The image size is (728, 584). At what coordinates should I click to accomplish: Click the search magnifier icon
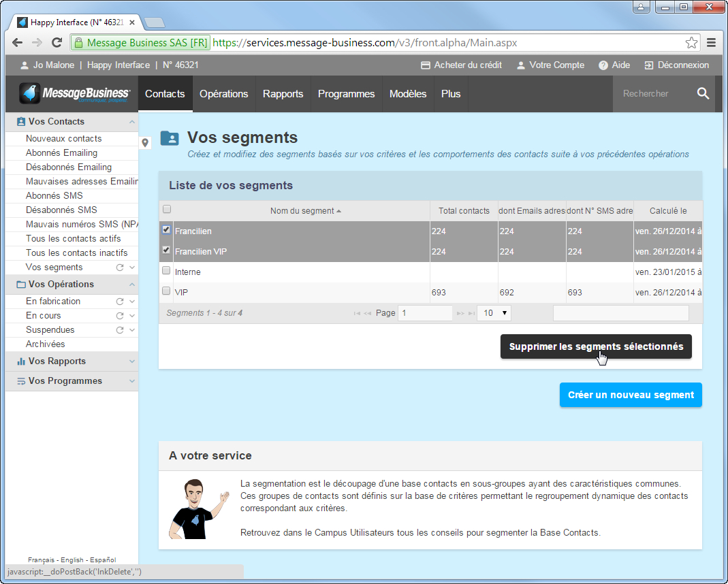click(703, 93)
